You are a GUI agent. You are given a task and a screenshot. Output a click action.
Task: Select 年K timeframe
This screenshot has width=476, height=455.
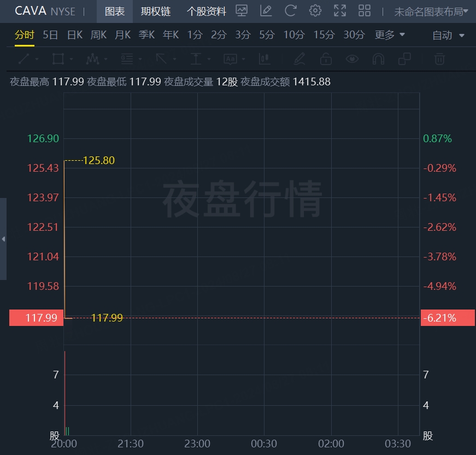[x=171, y=35]
